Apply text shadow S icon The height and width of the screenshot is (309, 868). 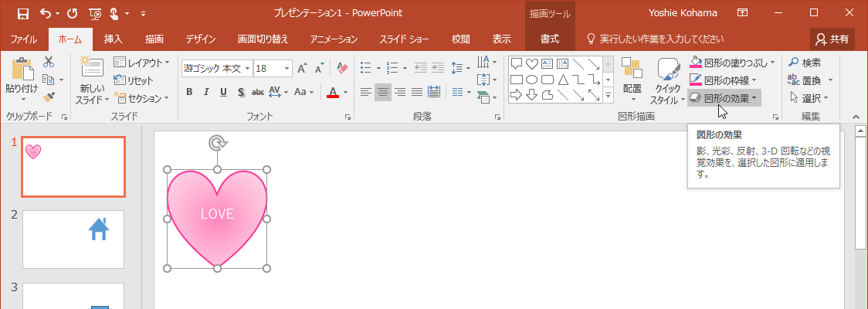[241, 92]
